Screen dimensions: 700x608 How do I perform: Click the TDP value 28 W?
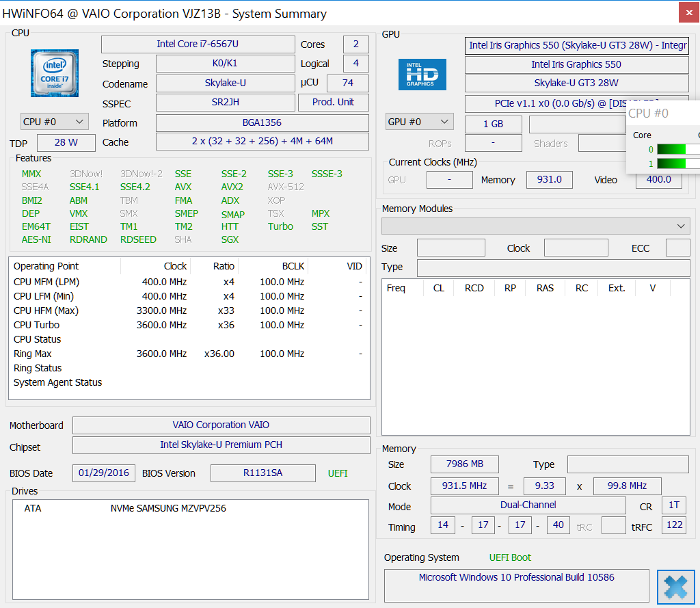pos(66,142)
